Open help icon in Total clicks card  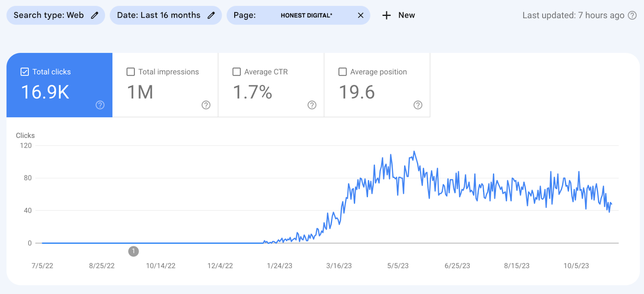pyautogui.click(x=100, y=105)
